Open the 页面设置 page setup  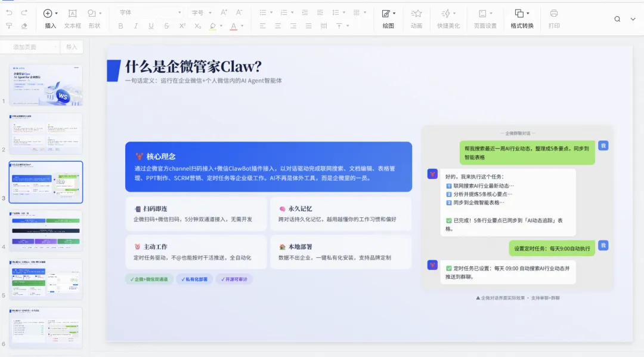pyautogui.click(x=485, y=19)
